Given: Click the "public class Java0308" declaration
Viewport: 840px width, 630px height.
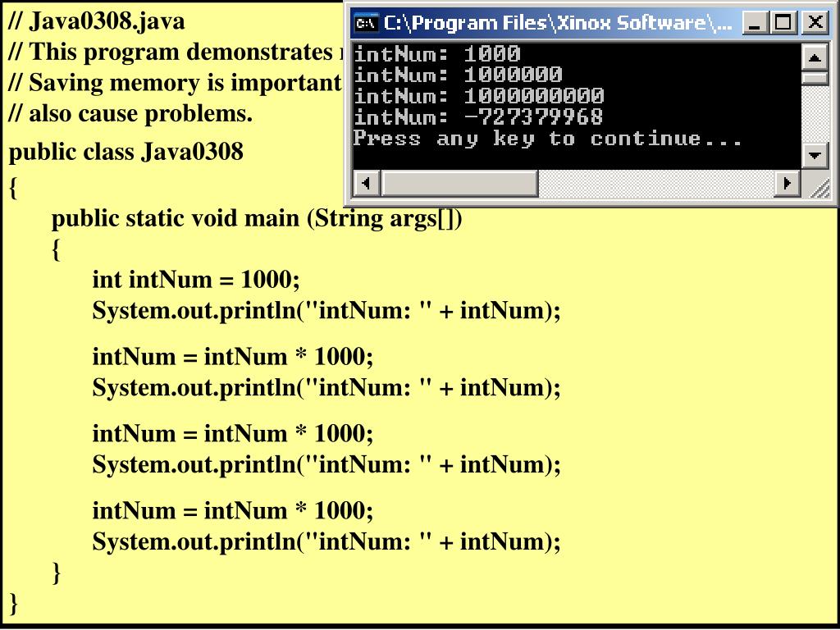Looking at the screenshot, I should 126,153.
